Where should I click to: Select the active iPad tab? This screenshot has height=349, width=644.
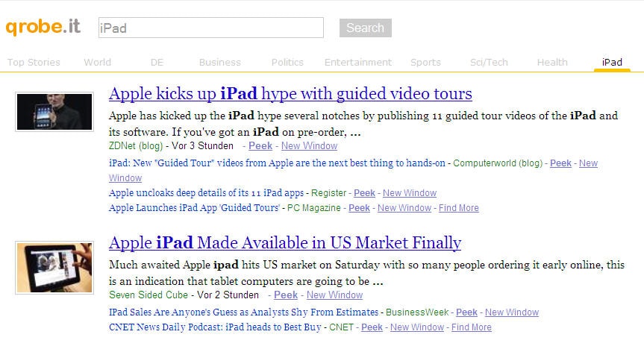pos(612,63)
